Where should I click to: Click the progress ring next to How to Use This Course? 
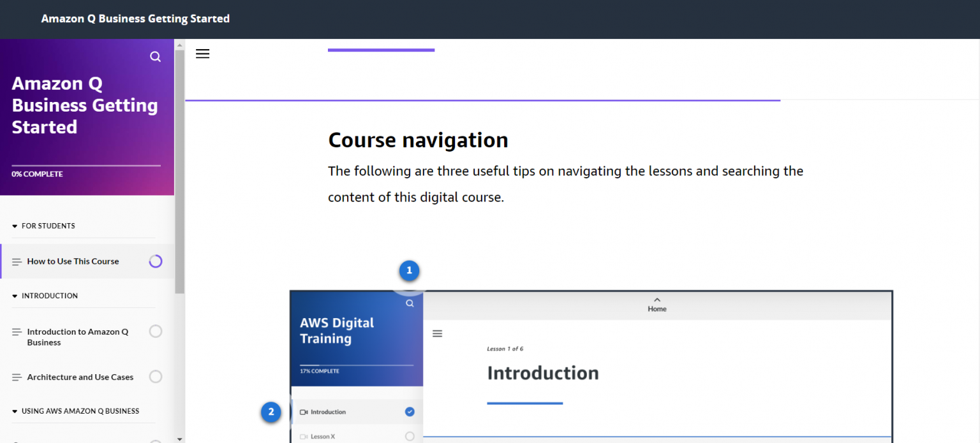pos(156,261)
